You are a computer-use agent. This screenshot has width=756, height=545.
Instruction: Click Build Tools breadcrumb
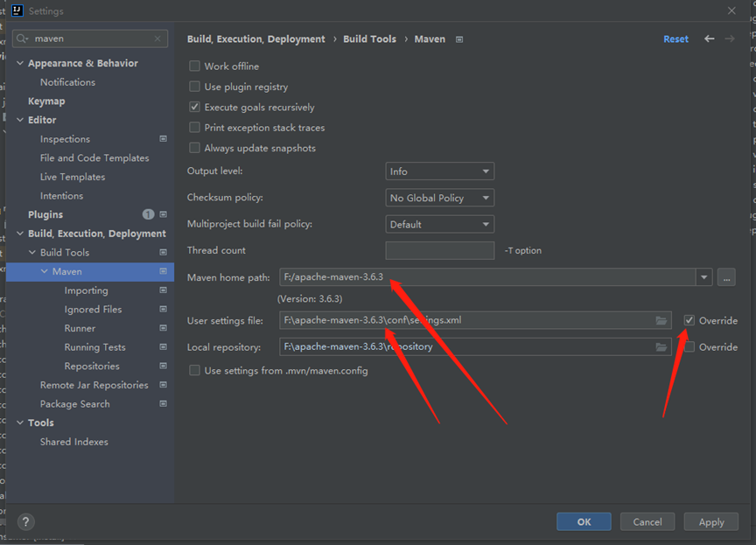click(x=370, y=39)
